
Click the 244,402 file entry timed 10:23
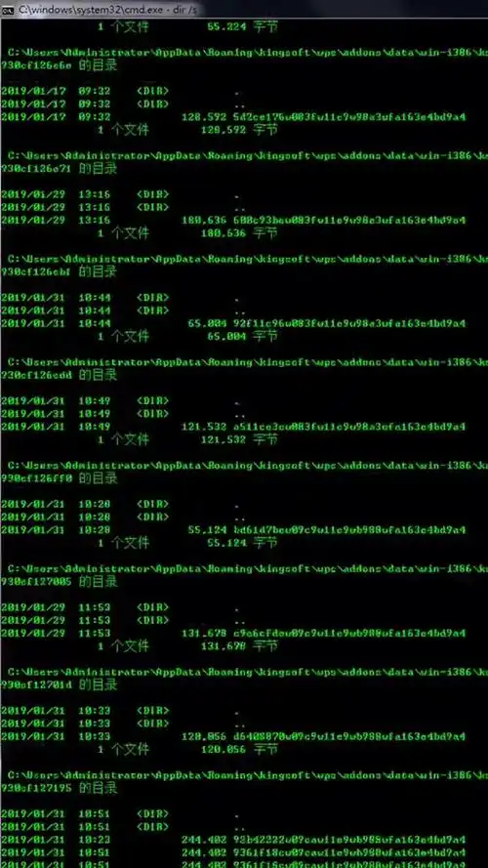pos(233,840)
